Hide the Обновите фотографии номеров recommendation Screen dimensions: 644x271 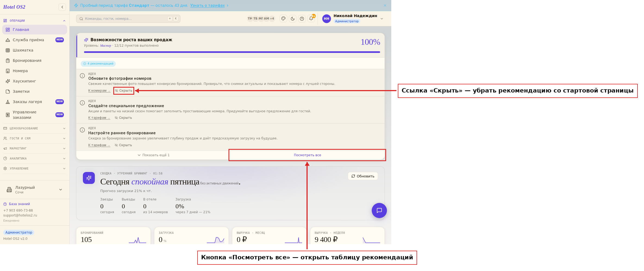[124, 91]
